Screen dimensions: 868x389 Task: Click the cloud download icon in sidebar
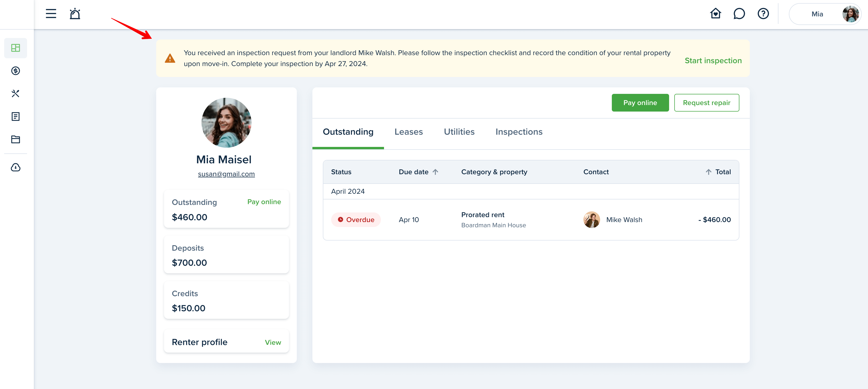click(16, 167)
